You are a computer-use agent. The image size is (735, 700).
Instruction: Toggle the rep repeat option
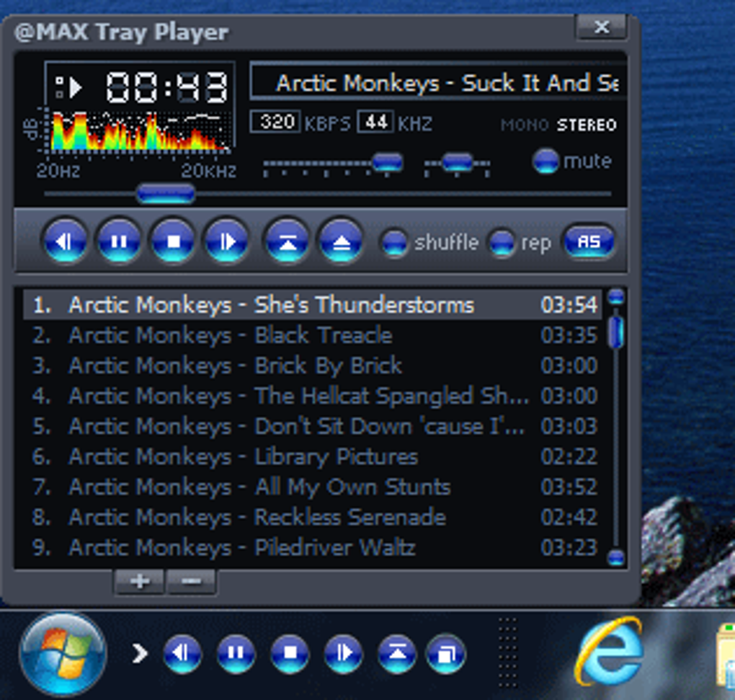pyautogui.click(x=502, y=243)
